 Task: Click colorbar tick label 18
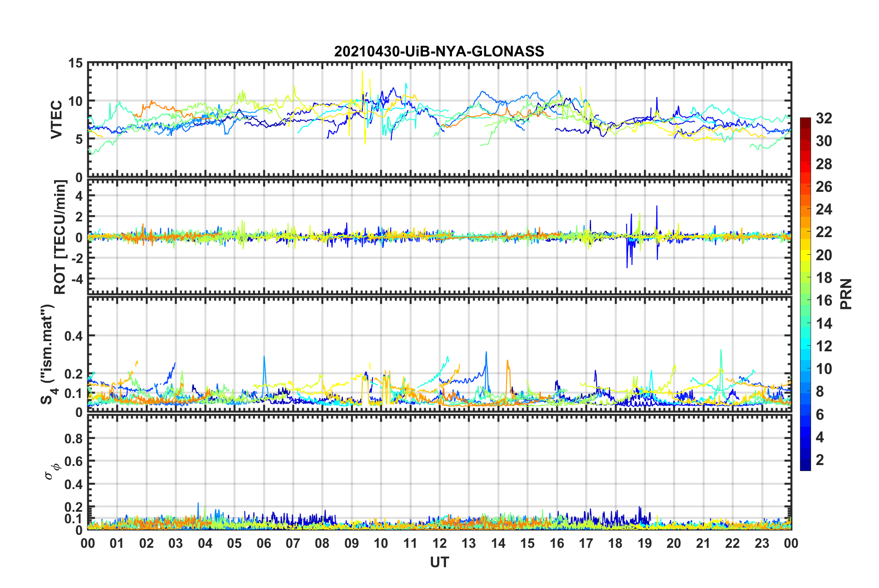[x=824, y=278]
